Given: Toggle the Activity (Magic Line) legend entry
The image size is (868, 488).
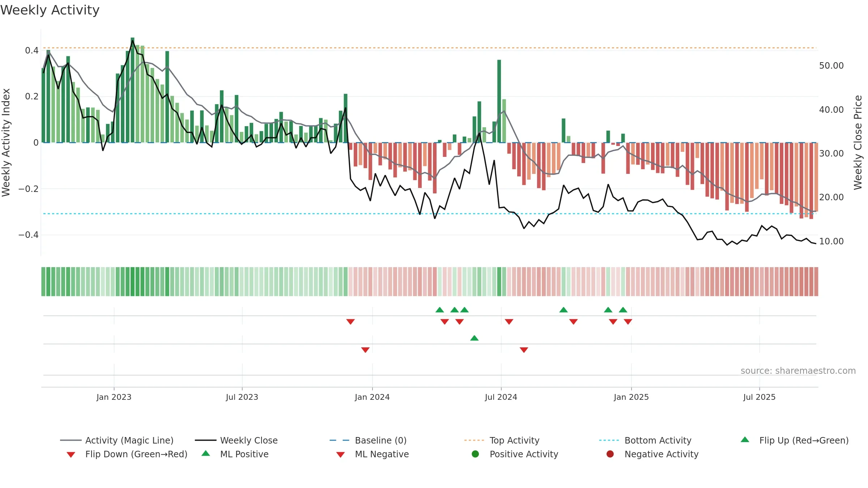Looking at the screenshot, I should (116, 440).
